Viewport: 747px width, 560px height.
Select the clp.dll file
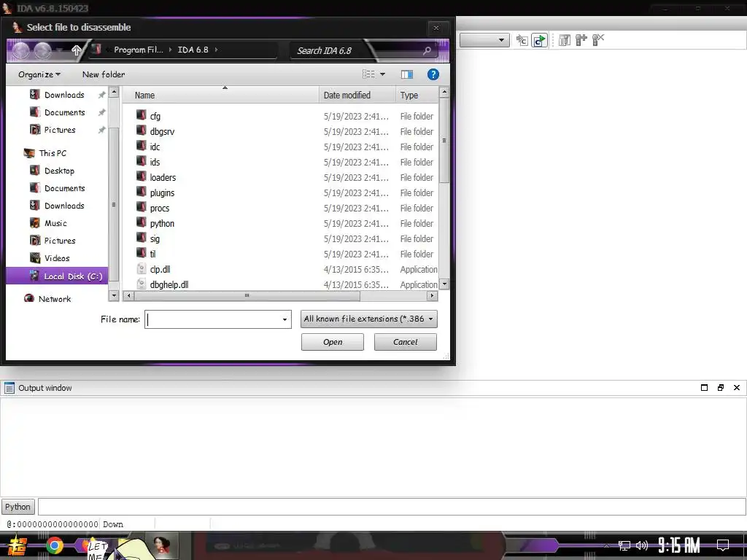pos(160,269)
